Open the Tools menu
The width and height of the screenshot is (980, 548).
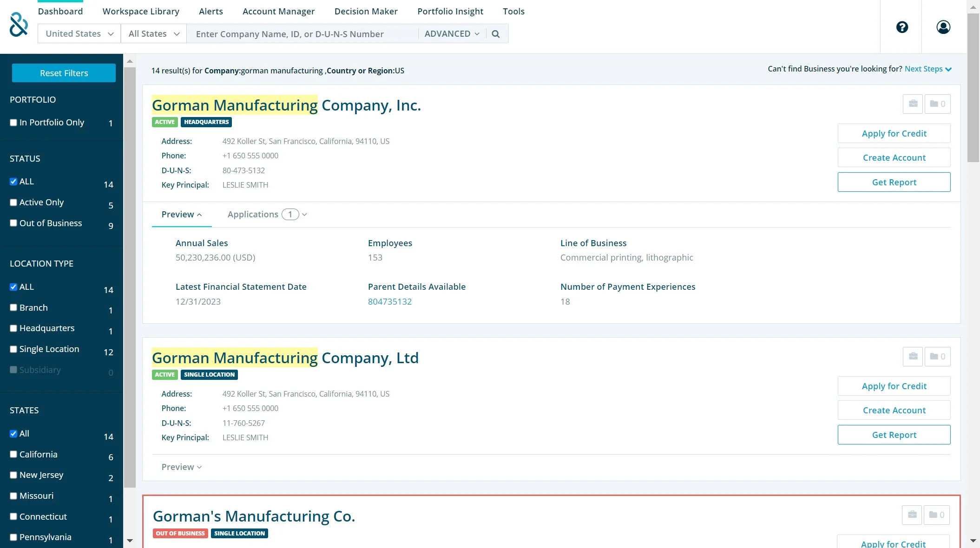point(513,11)
